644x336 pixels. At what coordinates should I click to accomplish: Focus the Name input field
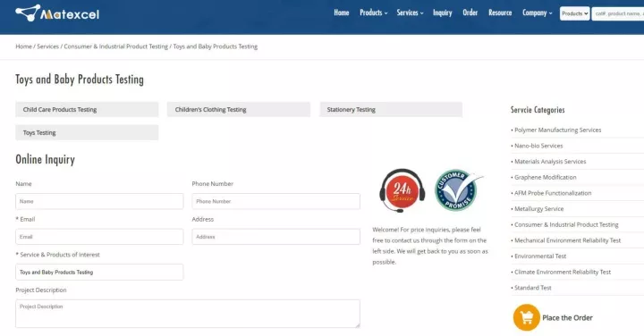99,201
